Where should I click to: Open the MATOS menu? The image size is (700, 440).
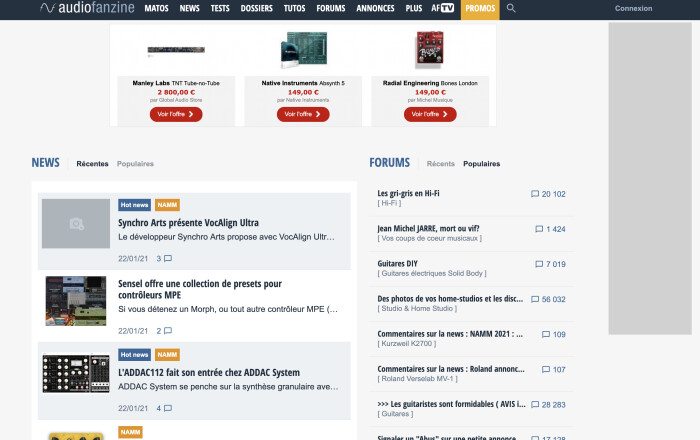pos(156,8)
